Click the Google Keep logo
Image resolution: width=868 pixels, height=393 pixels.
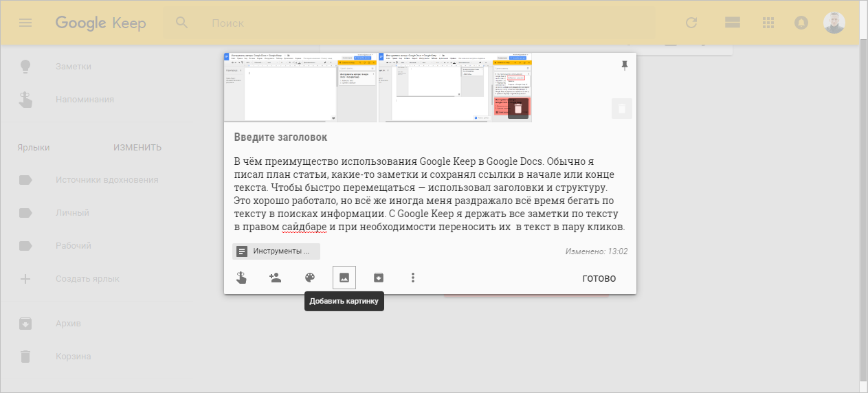point(101,23)
